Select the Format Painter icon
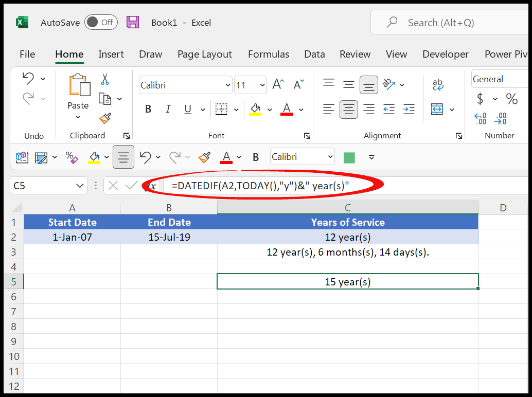The height and width of the screenshot is (397, 532). click(x=105, y=118)
